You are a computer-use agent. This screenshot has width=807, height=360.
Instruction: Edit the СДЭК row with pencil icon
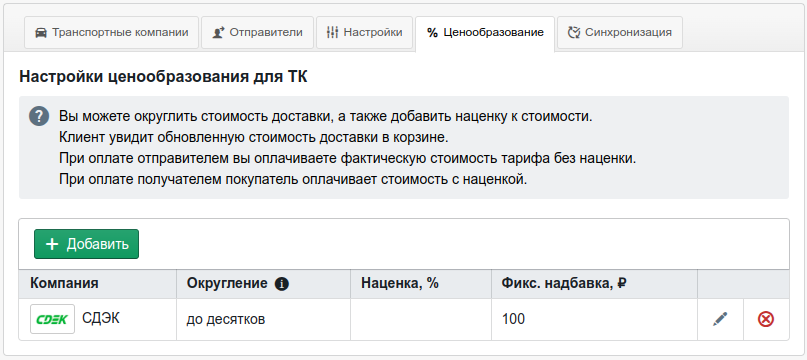721,319
